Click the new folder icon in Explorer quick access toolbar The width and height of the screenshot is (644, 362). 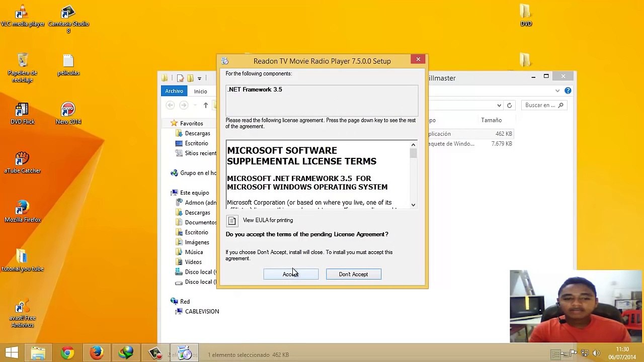coord(190,78)
